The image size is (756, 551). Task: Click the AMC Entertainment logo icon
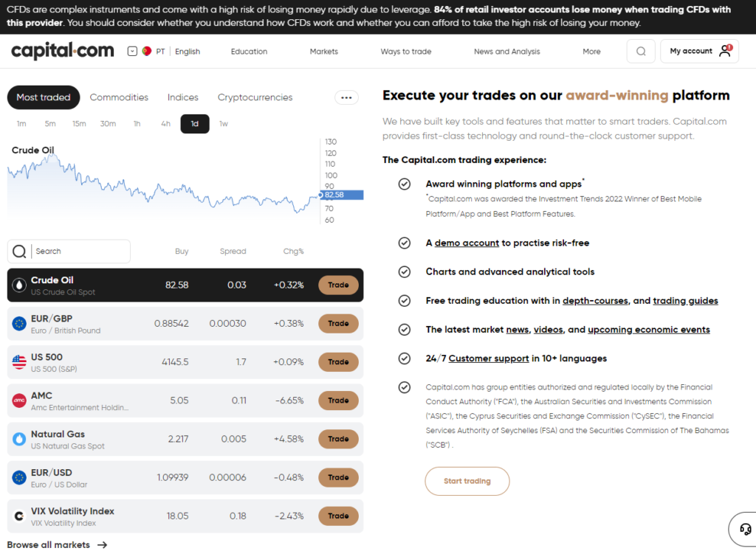(18, 401)
